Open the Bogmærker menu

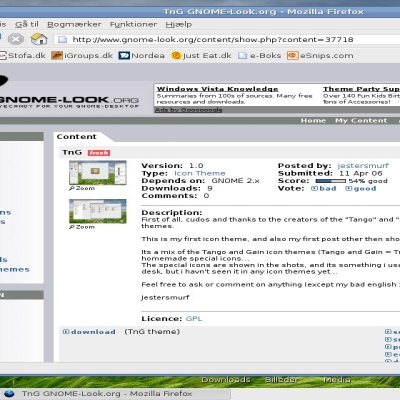[x=74, y=24]
